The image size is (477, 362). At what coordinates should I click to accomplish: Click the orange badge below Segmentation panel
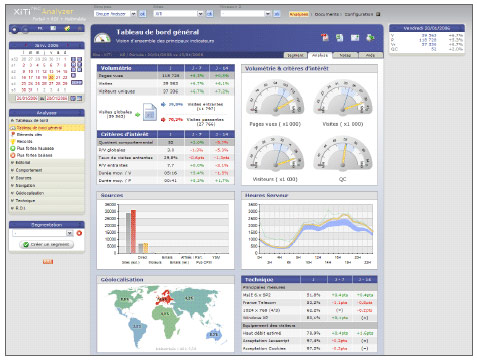point(48,262)
